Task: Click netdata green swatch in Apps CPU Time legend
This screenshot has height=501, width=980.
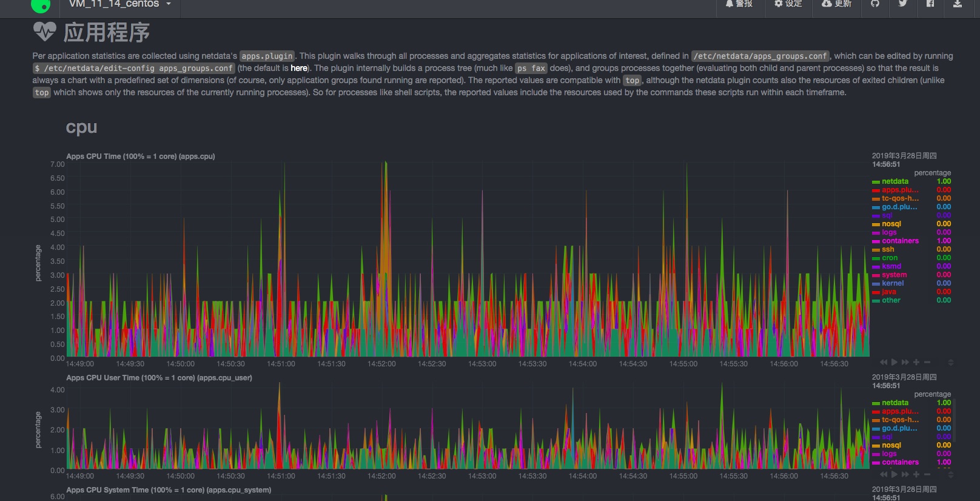Action: (x=876, y=182)
